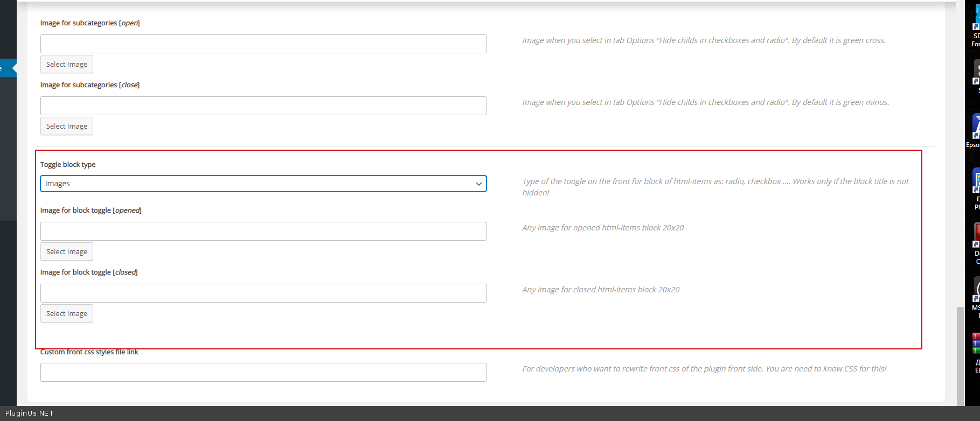Focus the block toggle [closed] image field
Viewport: 980px width, 421px height.
263,293
